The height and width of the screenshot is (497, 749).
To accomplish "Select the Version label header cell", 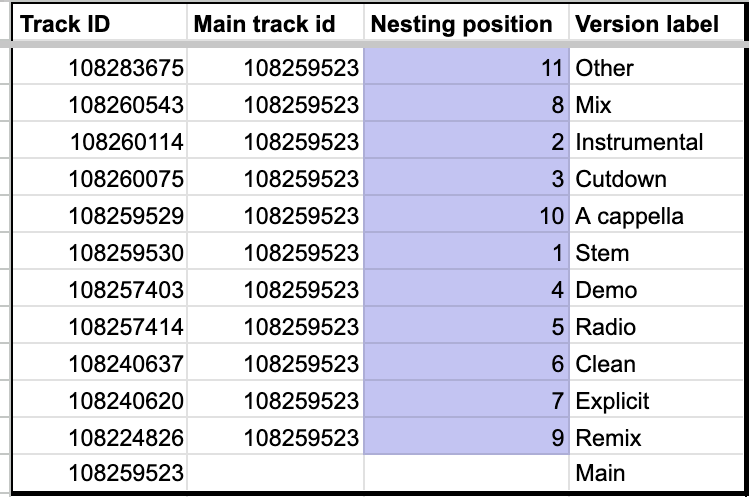I will tap(656, 24).
